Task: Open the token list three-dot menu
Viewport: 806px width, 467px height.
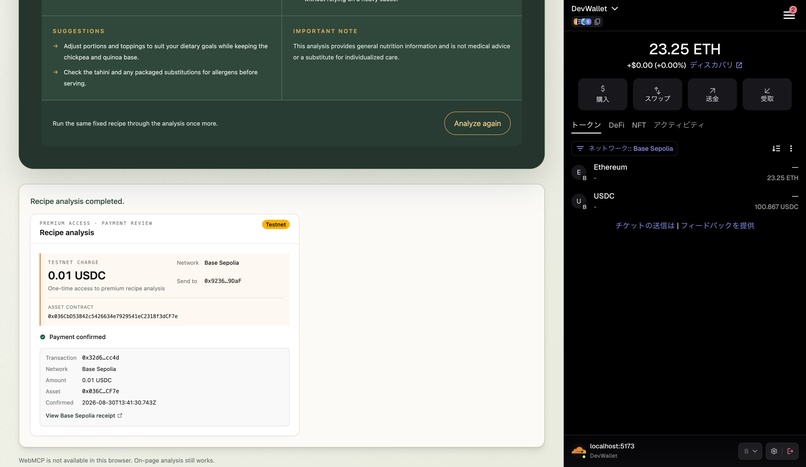Action: pos(791,148)
